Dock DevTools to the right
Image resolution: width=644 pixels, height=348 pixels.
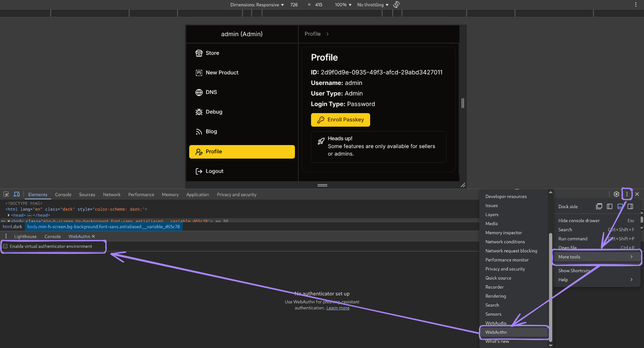pos(630,206)
